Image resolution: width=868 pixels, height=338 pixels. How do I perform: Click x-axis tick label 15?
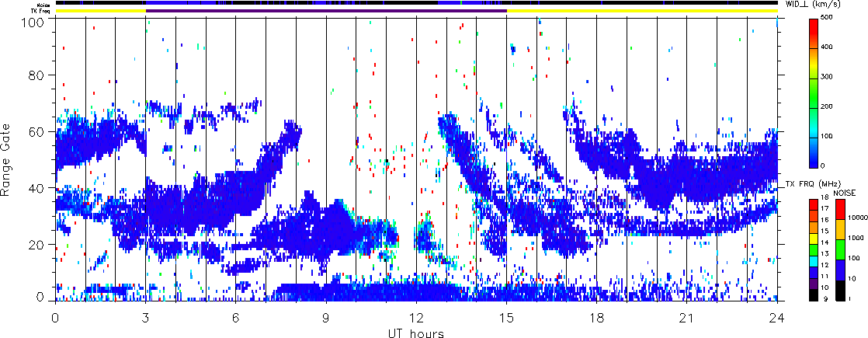pyautogui.click(x=506, y=317)
